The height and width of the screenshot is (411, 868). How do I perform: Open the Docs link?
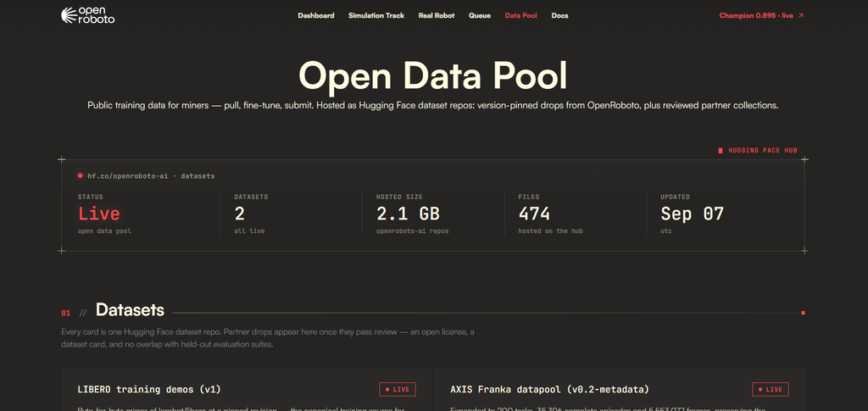[x=559, y=15]
